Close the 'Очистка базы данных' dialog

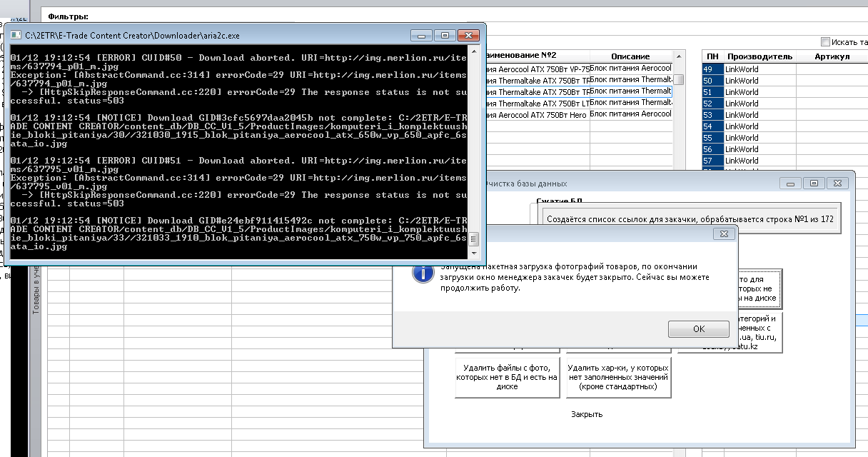(x=838, y=183)
